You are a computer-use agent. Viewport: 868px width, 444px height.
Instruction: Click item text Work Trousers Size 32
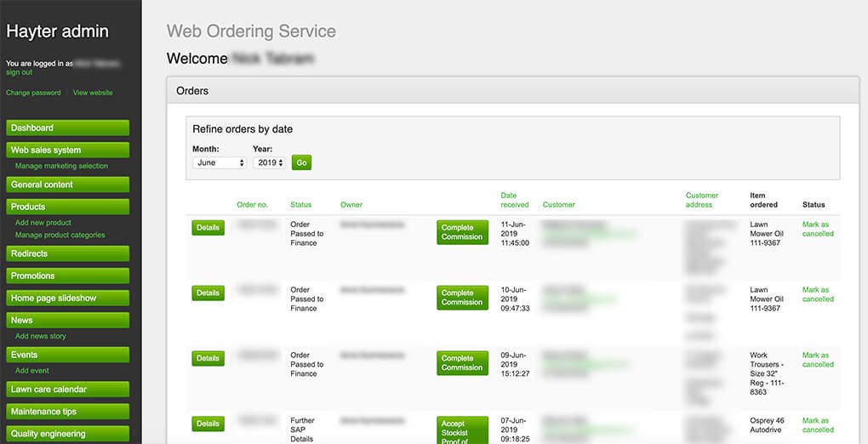pos(768,373)
